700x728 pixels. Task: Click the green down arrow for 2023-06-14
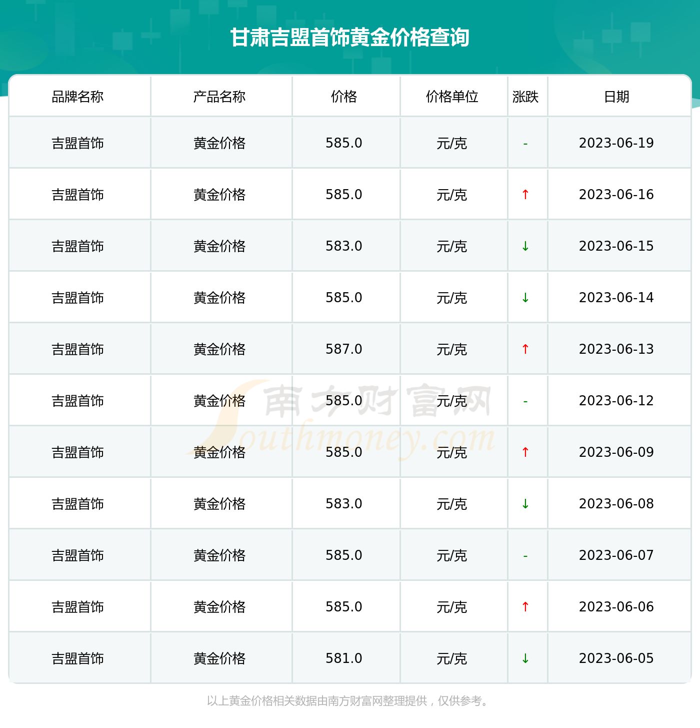tap(525, 298)
